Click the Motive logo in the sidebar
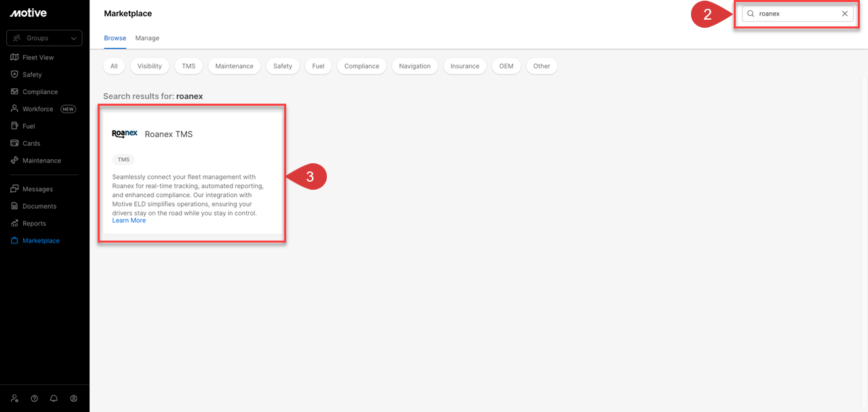The width and height of the screenshot is (868, 412). [x=27, y=13]
